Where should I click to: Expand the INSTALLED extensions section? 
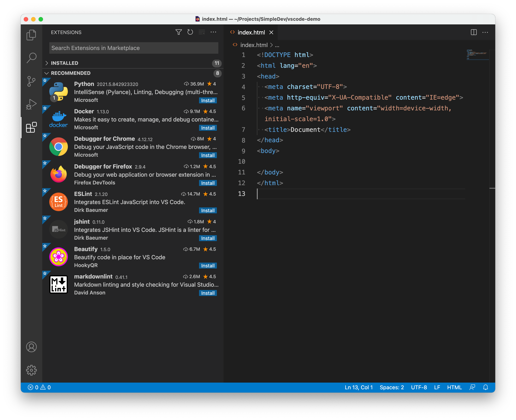coord(64,63)
